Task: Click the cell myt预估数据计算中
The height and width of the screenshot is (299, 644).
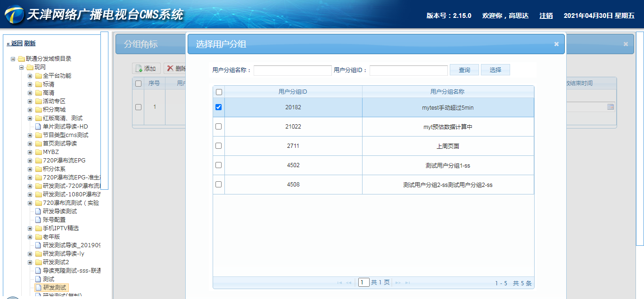Action: point(448,127)
